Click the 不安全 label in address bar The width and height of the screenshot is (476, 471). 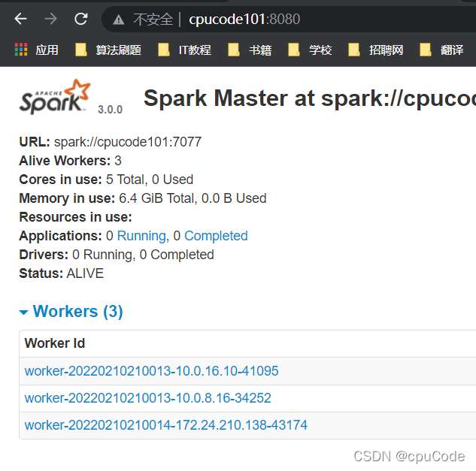153,20
